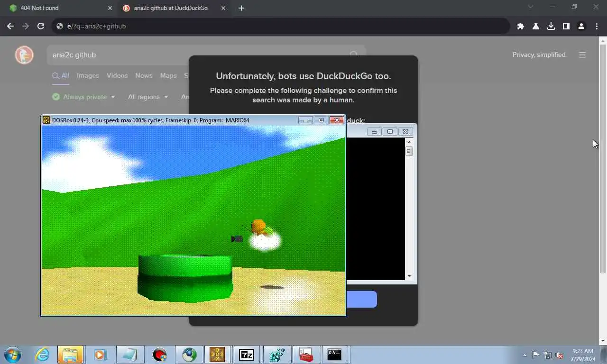Toggle the browser side panel

pos(566,26)
